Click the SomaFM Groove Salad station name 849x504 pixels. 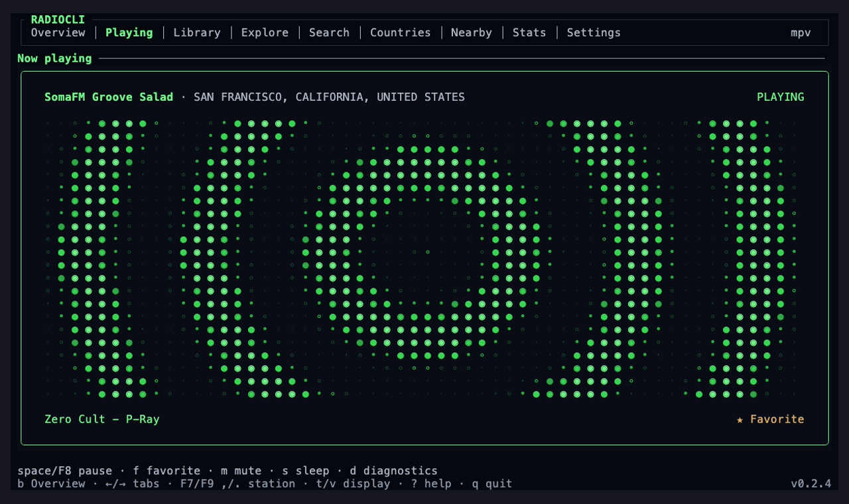pos(109,97)
